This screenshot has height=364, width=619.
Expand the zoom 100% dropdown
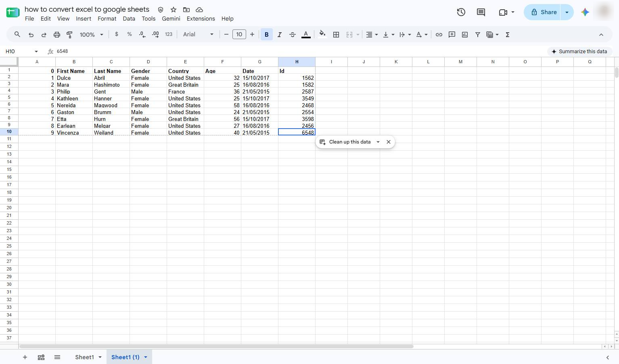tap(102, 35)
